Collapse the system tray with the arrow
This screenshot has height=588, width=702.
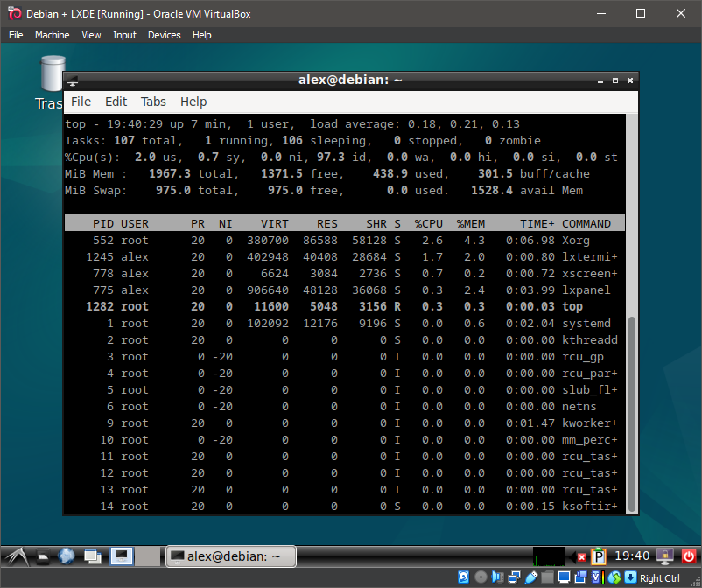[x=573, y=556]
